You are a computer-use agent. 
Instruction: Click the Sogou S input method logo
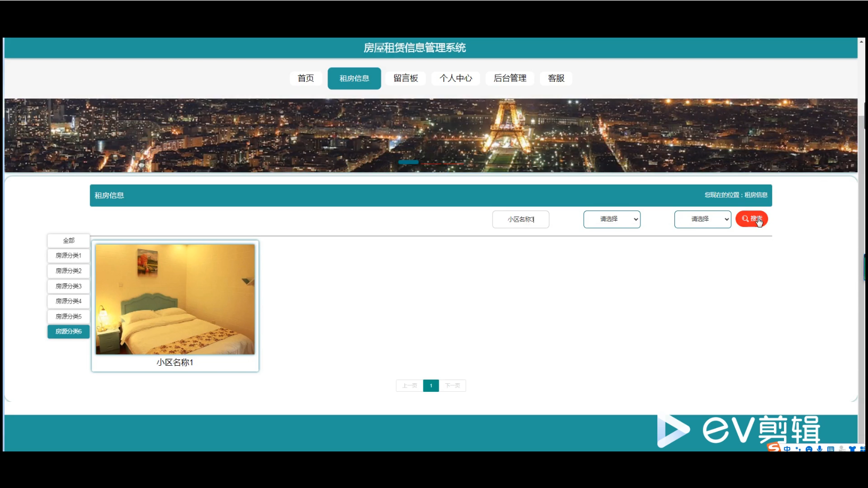774,448
